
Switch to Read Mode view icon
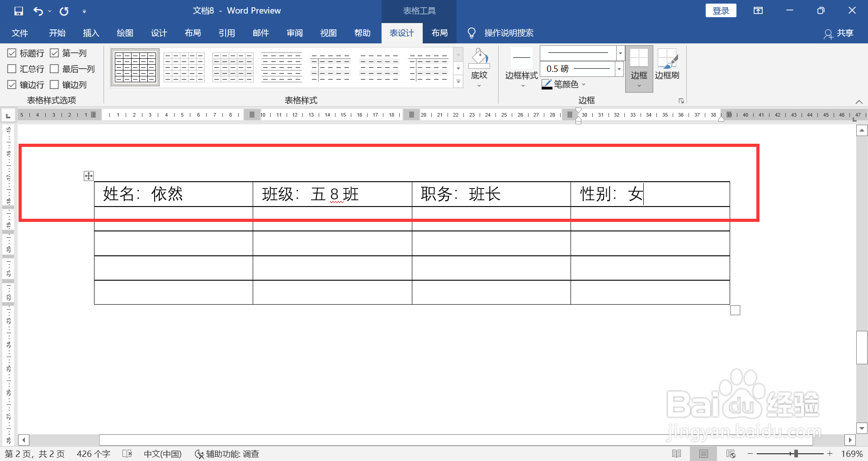(676, 454)
